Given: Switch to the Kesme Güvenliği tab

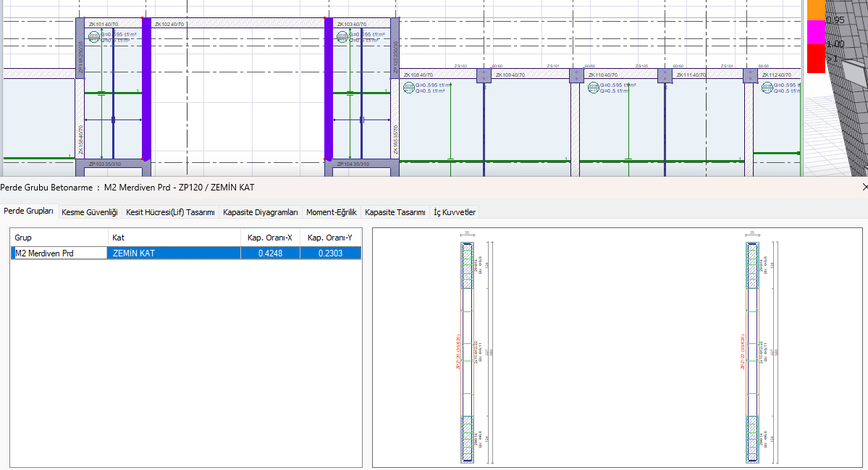Looking at the screenshot, I should click(90, 212).
